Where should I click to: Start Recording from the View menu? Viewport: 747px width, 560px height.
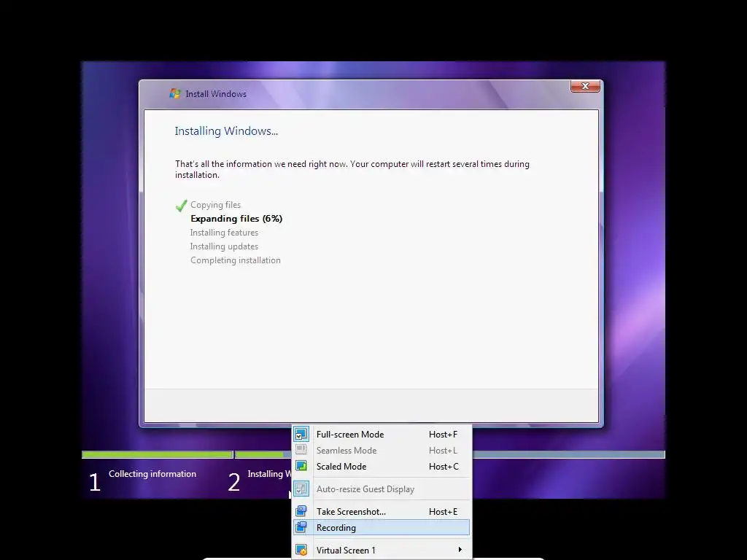click(x=382, y=527)
